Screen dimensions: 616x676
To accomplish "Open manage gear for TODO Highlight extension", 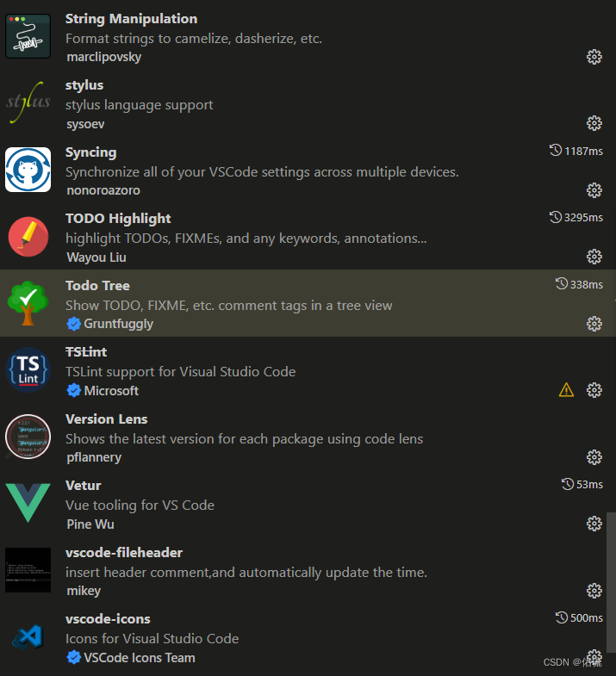I will coord(594,257).
